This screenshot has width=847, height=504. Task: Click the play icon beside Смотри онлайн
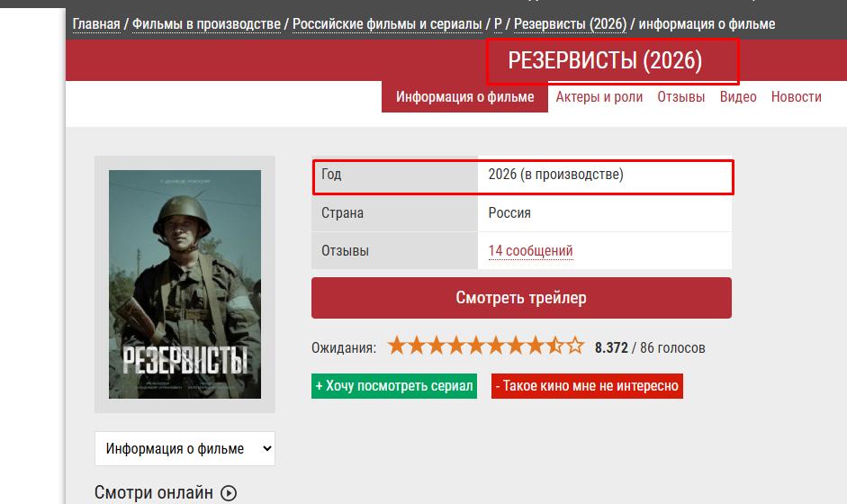(x=229, y=492)
